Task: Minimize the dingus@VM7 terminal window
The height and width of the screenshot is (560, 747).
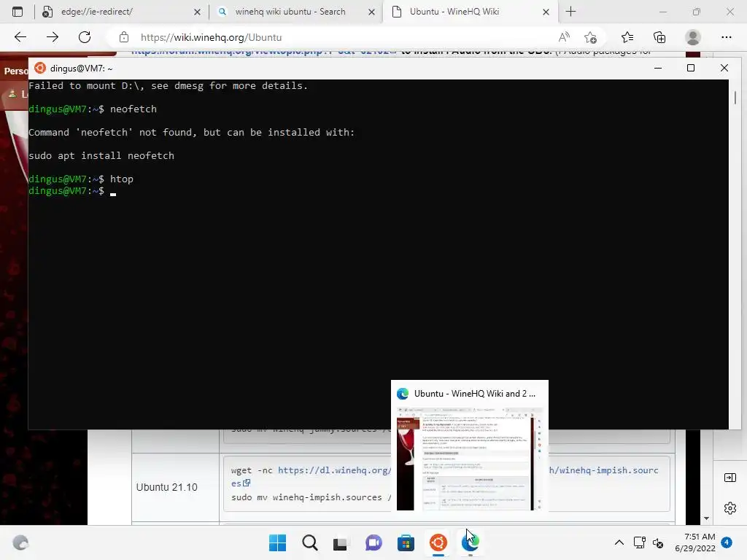Action: [x=658, y=68]
